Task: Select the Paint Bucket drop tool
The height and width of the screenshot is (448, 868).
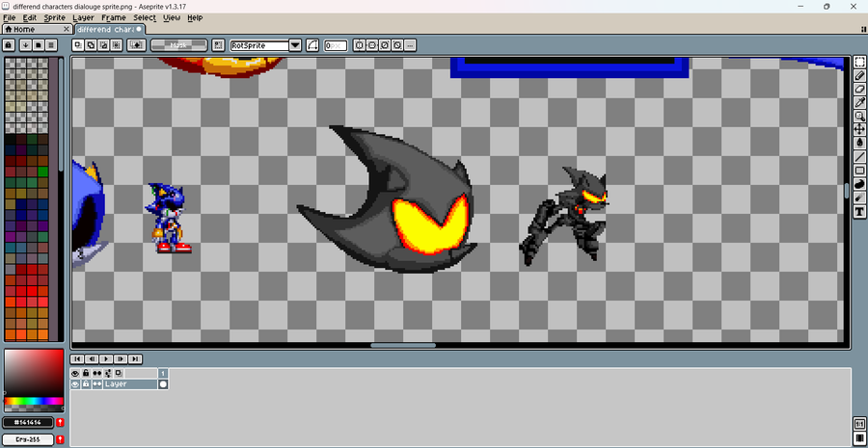Action: pos(859,143)
